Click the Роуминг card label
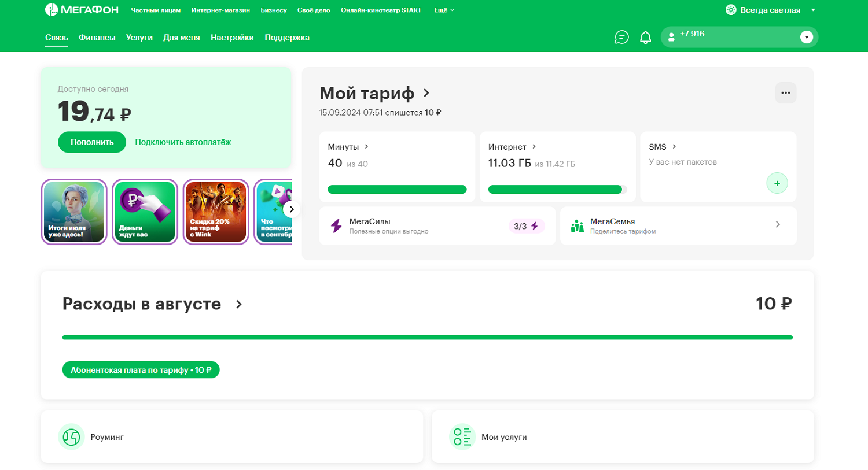The height and width of the screenshot is (470, 868). (107, 438)
